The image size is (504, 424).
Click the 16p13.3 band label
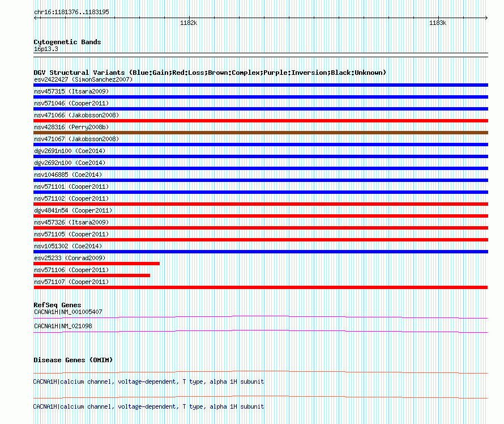[46, 49]
